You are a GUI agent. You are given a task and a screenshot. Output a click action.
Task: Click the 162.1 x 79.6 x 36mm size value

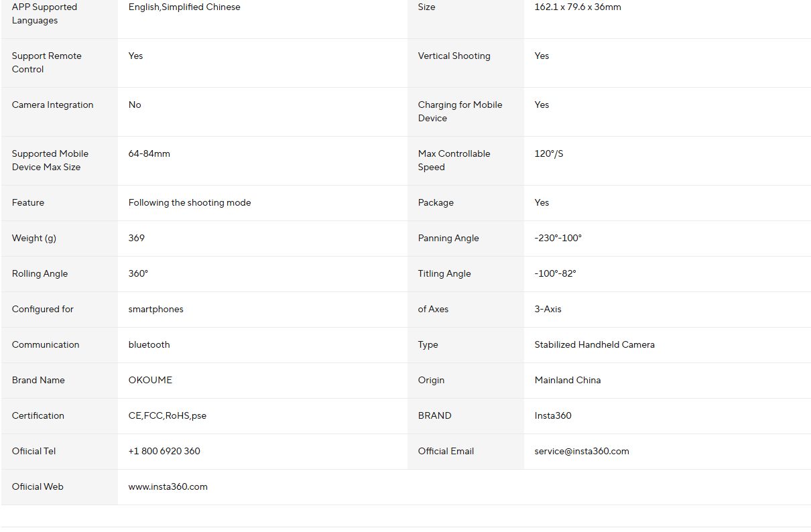(x=577, y=7)
